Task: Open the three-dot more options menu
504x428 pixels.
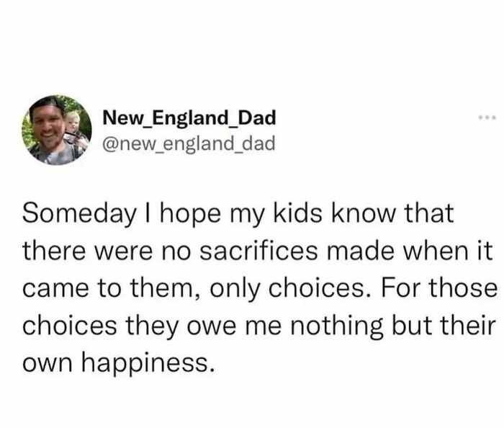Action: click(487, 117)
